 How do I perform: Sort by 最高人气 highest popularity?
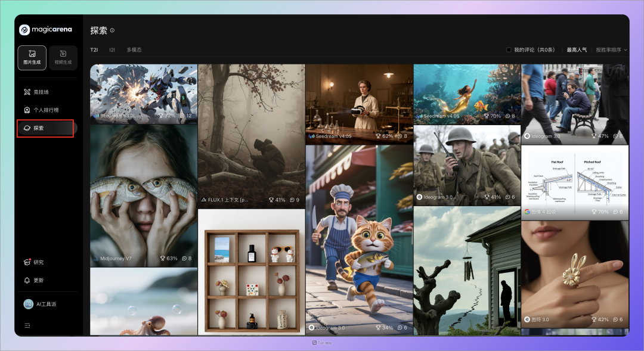coord(577,49)
